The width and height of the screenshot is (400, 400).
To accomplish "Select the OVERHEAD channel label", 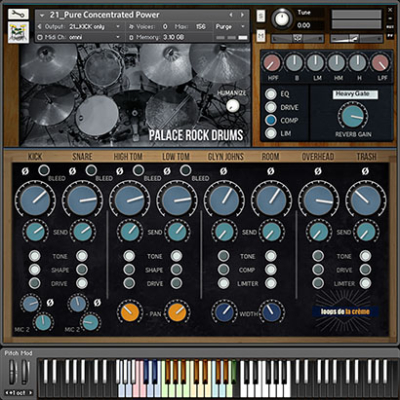I will pyautogui.click(x=318, y=157).
